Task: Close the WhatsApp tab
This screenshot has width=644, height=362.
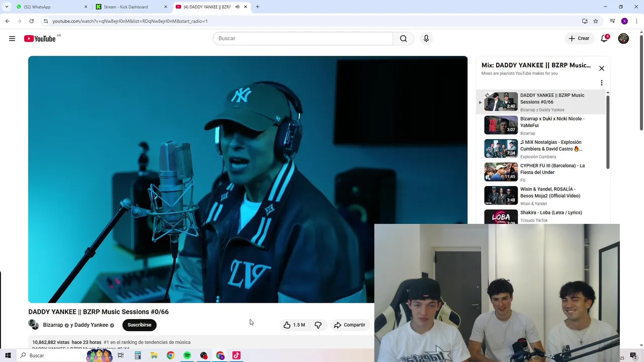Action: click(x=86, y=7)
